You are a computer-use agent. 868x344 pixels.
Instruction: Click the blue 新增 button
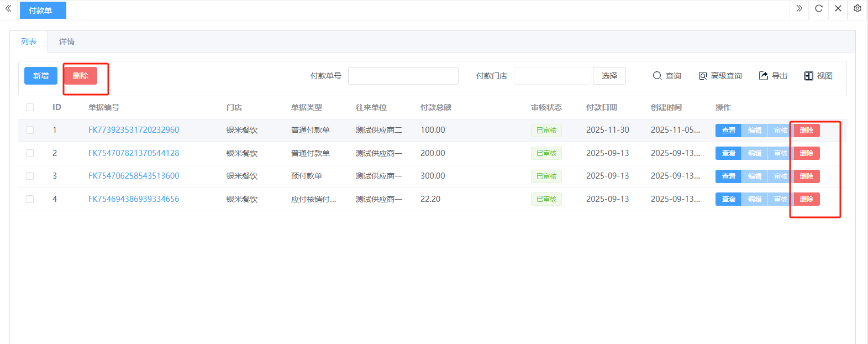[x=41, y=76]
